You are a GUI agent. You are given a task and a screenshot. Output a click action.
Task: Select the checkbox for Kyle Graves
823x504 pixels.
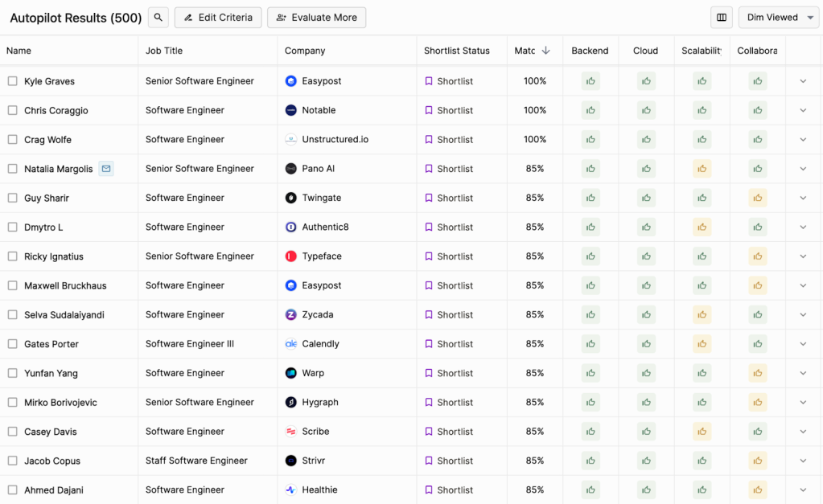[13, 81]
